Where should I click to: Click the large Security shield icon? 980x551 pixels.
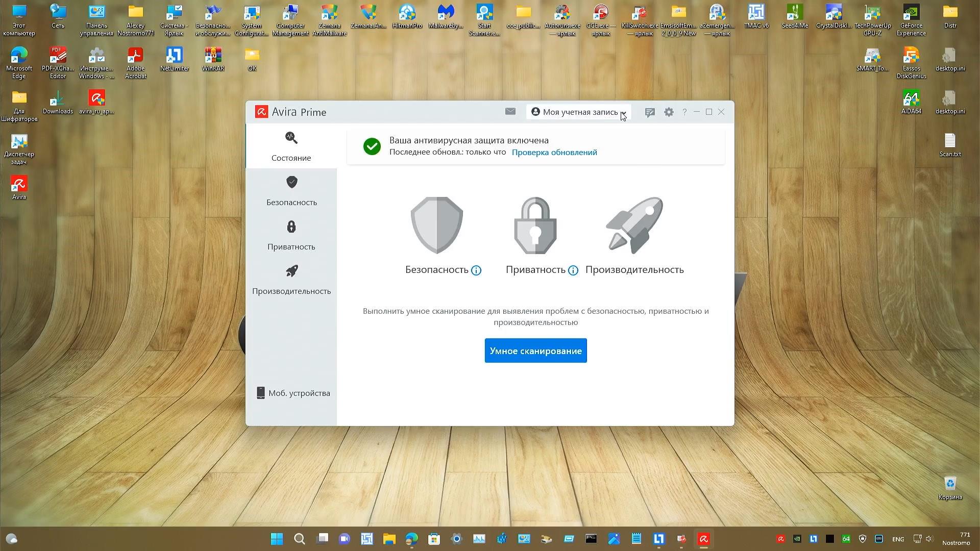[x=437, y=225]
